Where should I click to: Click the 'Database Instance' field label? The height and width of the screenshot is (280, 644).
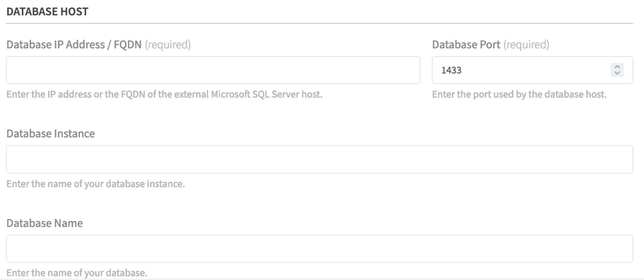[x=51, y=134]
